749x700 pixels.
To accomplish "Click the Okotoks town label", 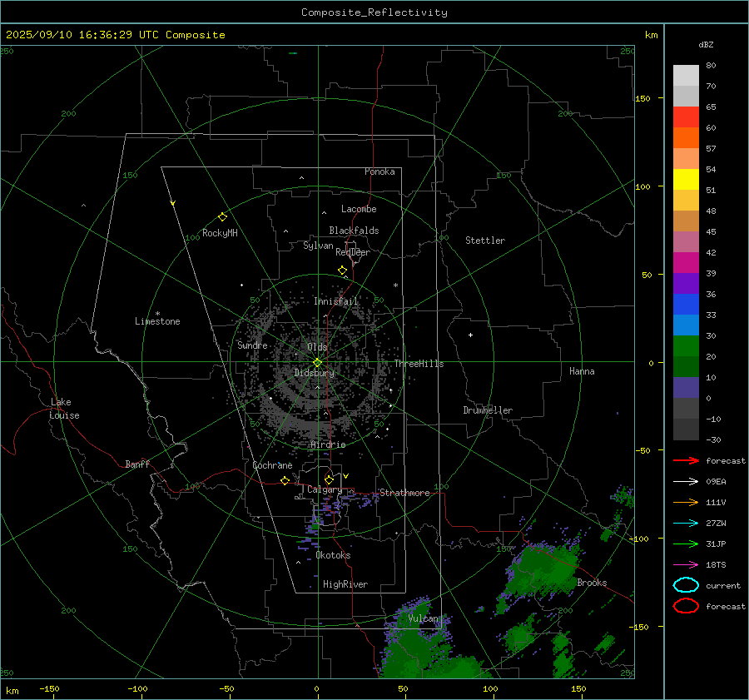I will [333, 555].
